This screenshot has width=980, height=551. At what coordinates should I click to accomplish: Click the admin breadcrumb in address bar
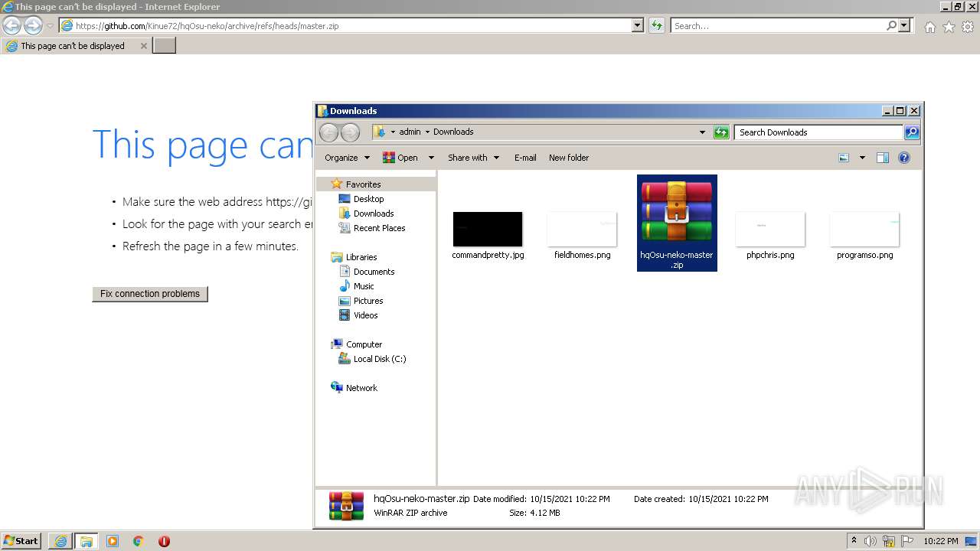410,132
